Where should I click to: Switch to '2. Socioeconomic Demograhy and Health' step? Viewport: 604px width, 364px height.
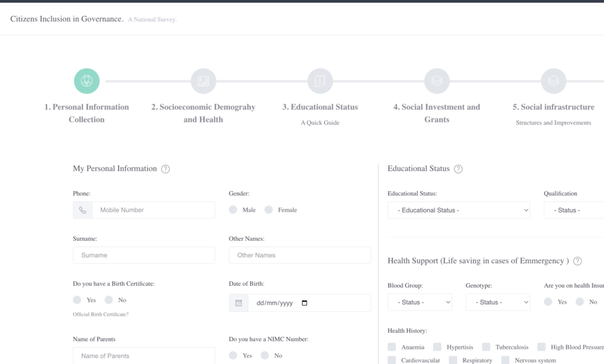203,113
